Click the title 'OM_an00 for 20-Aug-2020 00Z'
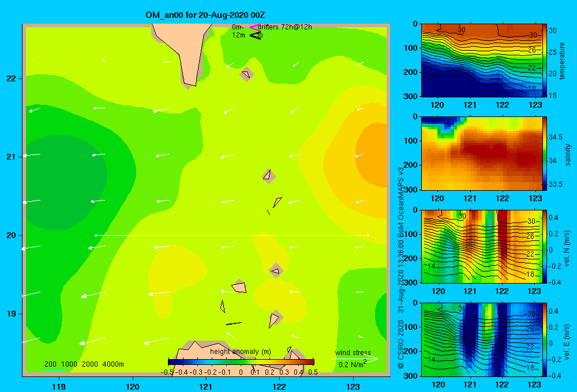The height and width of the screenshot is (392, 577). [205, 15]
